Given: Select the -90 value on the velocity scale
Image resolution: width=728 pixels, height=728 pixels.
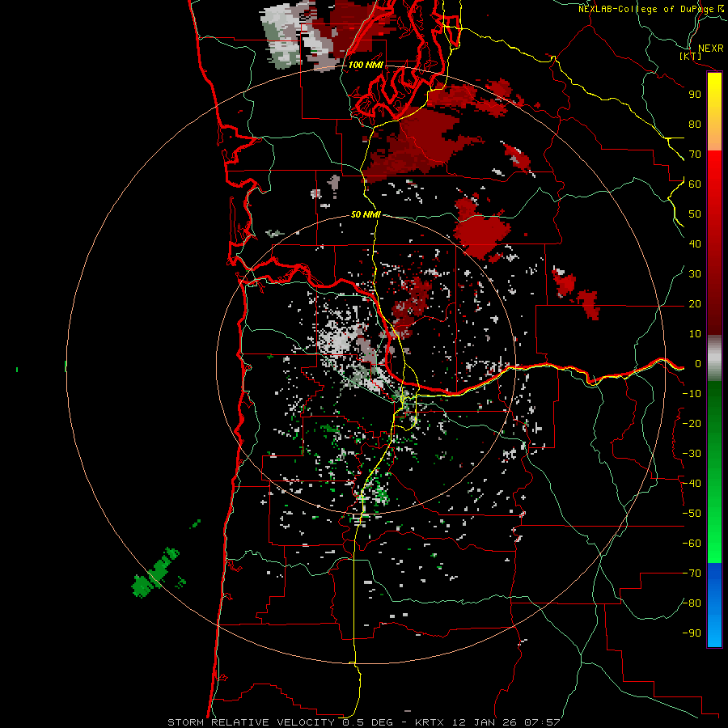Looking at the screenshot, I should pos(692,633).
